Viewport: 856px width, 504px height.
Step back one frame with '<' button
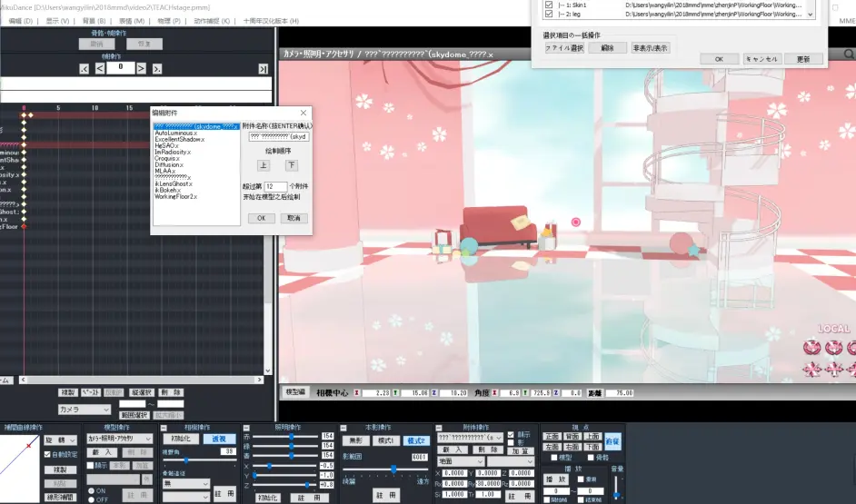[100, 69]
